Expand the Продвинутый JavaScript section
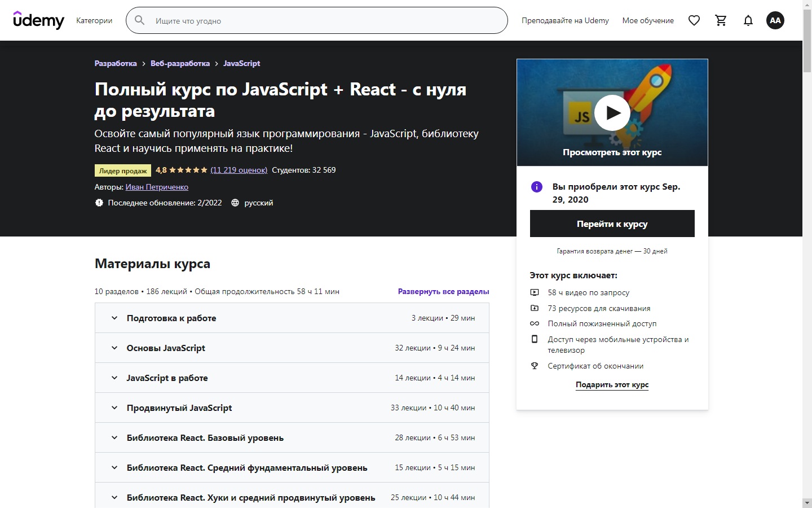 click(292, 408)
